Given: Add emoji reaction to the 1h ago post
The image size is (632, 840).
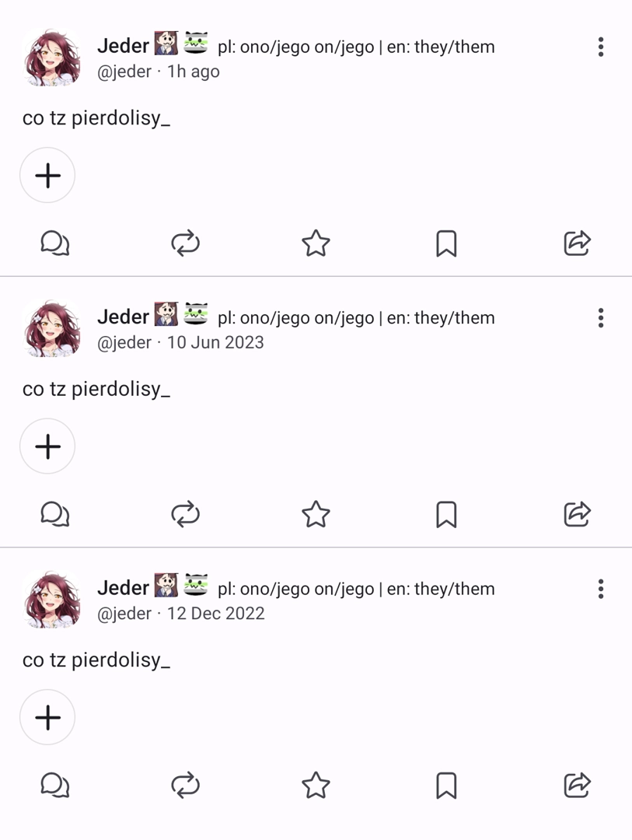Looking at the screenshot, I should (47, 176).
